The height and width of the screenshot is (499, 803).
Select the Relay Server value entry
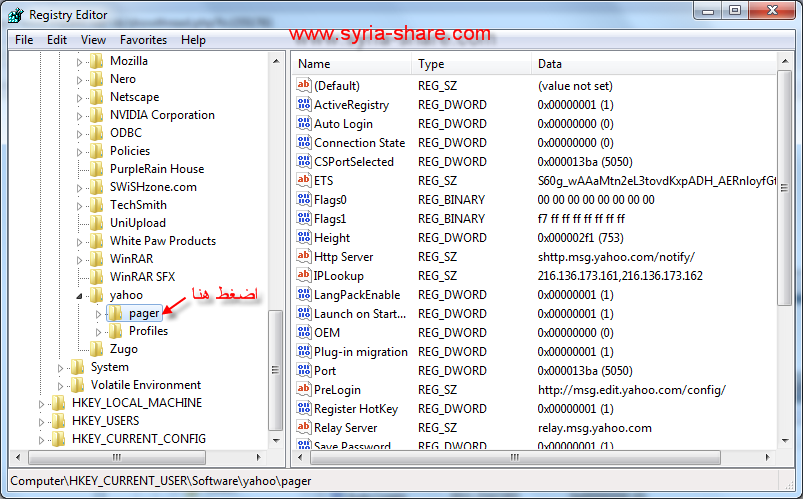[x=345, y=428]
